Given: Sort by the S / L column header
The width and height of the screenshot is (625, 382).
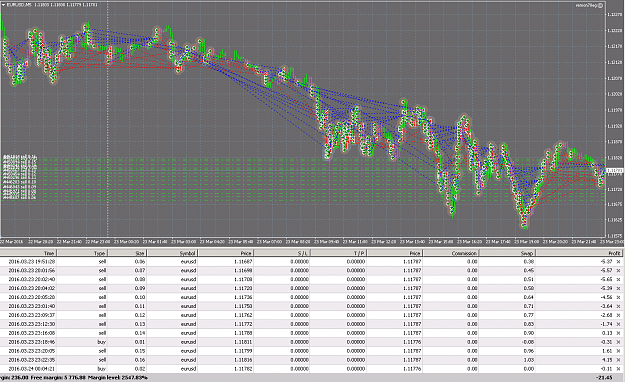Looking at the screenshot, I should click(x=282, y=253).
